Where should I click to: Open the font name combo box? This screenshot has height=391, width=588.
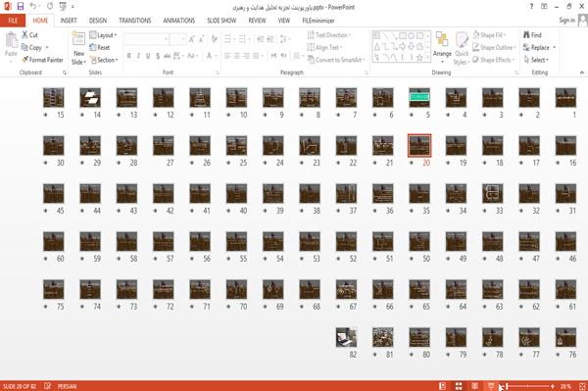[146, 39]
